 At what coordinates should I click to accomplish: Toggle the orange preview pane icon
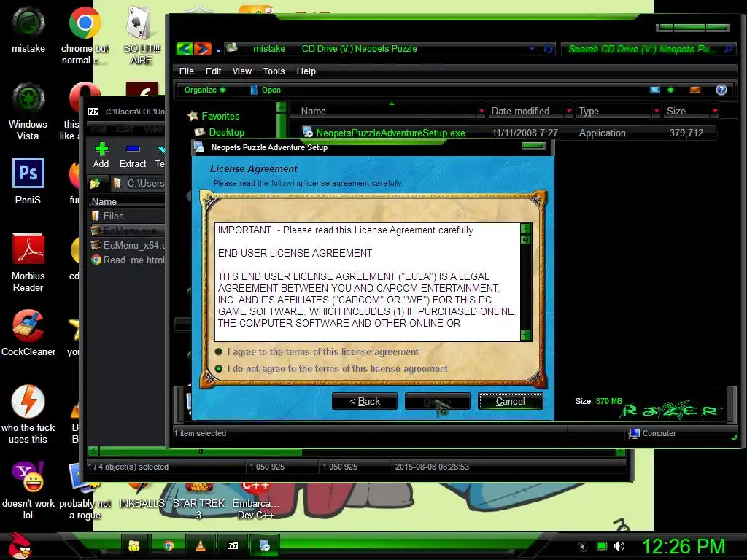[695, 90]
